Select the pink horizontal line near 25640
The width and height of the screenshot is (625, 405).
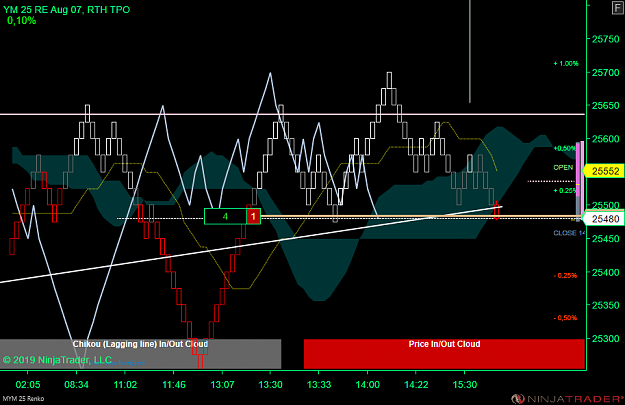point(292,114)
